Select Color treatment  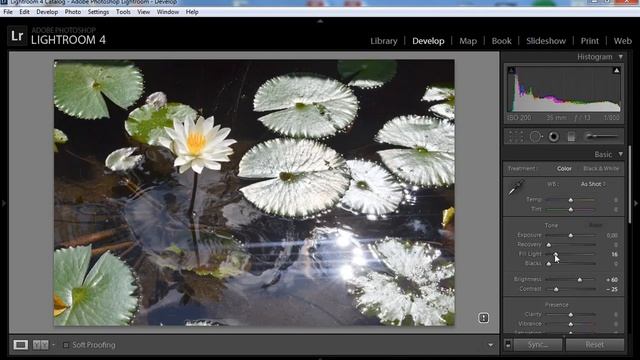[564, 169]
